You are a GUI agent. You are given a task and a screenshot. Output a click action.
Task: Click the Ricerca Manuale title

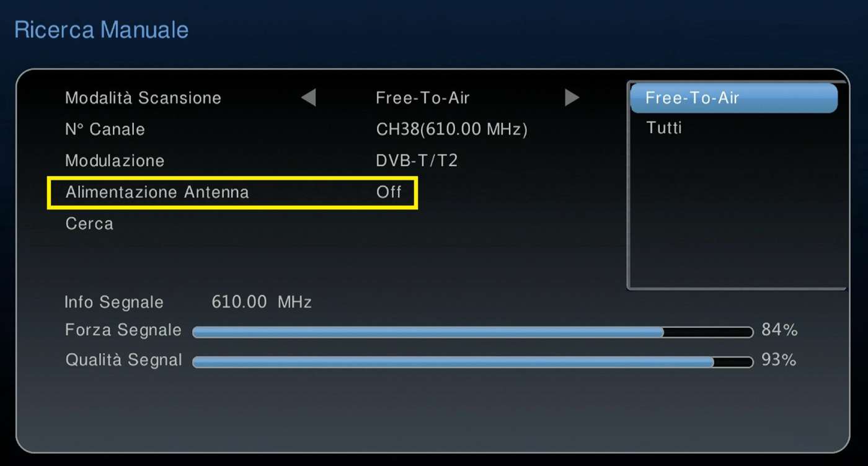point(101,30)
